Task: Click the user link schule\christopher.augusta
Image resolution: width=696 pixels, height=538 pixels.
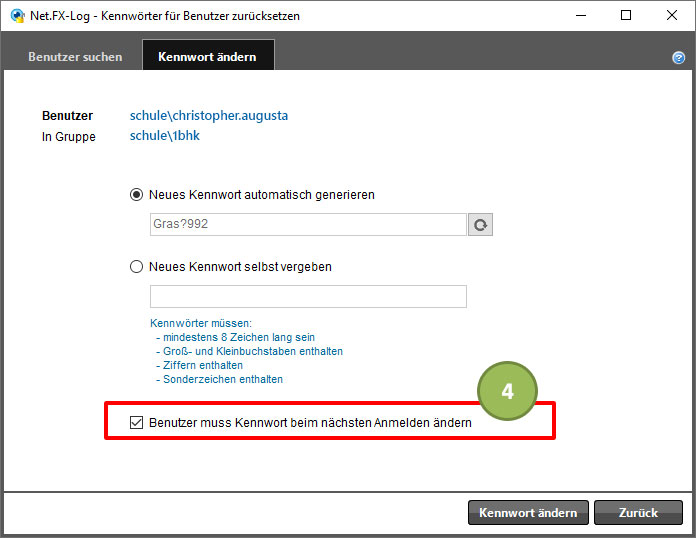Action: point(209,115)
